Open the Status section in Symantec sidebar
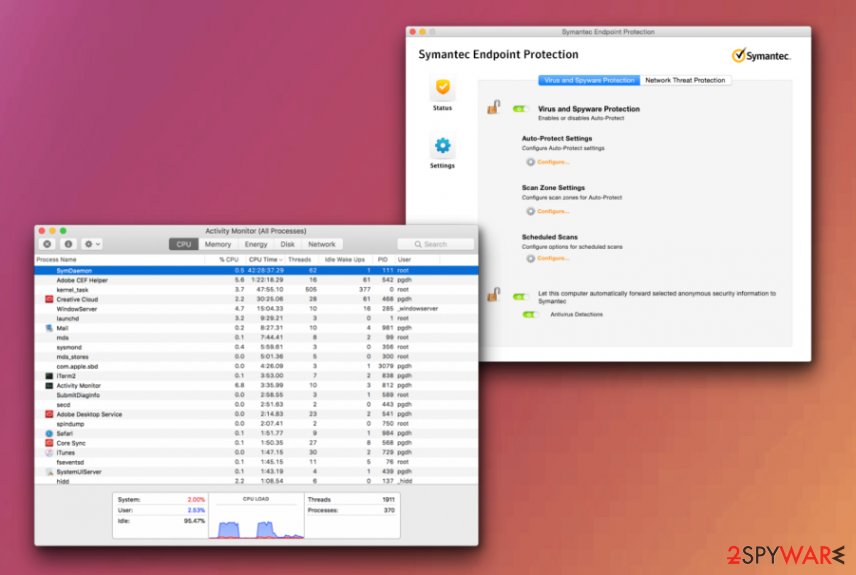The width and height of the screenshot is (856, 575). [442, 93]
